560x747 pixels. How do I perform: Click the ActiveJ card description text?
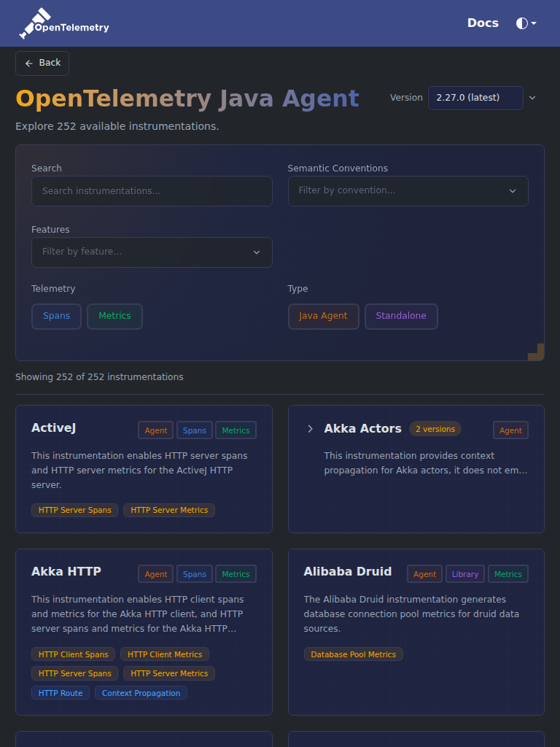point(139,471)
